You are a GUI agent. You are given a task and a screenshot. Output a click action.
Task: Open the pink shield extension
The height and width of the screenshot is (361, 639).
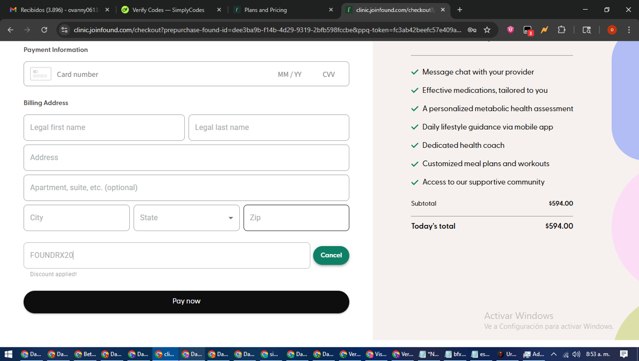[510, 29]
